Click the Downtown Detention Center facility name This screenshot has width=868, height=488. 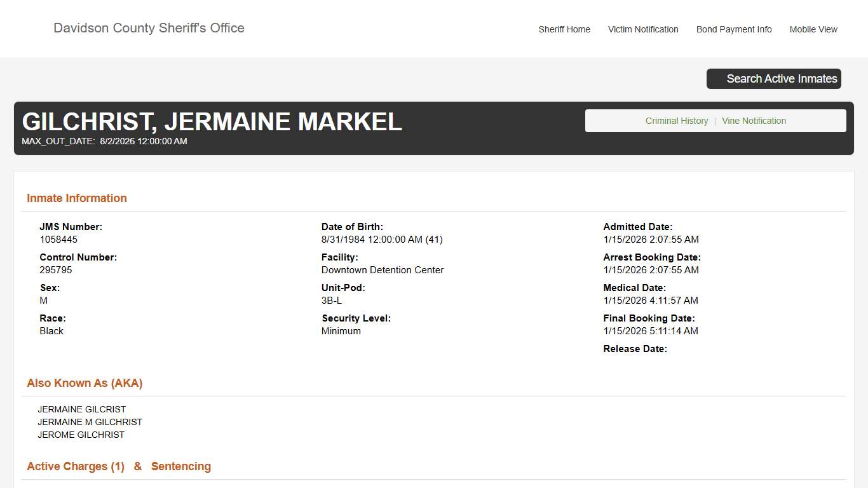point(383,269)
